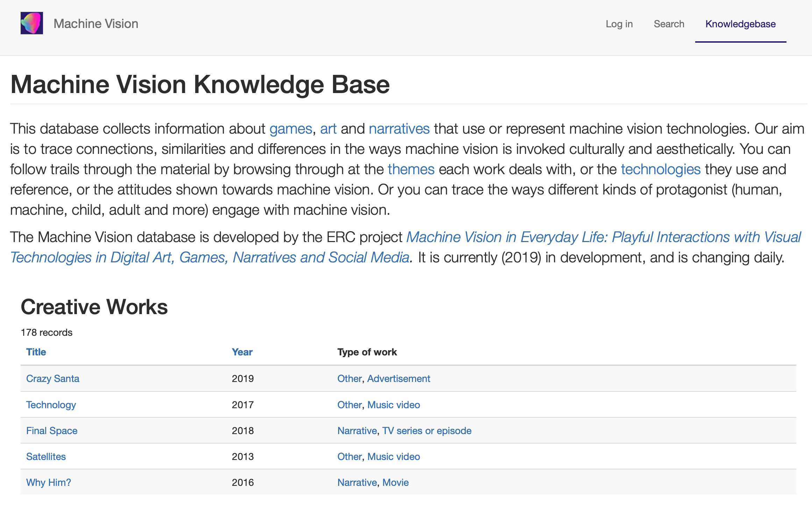
Task: Open the 'narratives' link
Action: tap(399, 129)
